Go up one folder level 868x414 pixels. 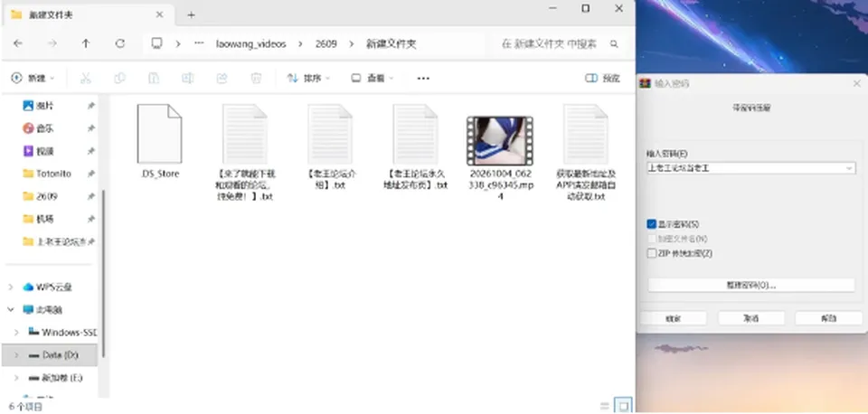pyautogui.click(x=86, y=43)
